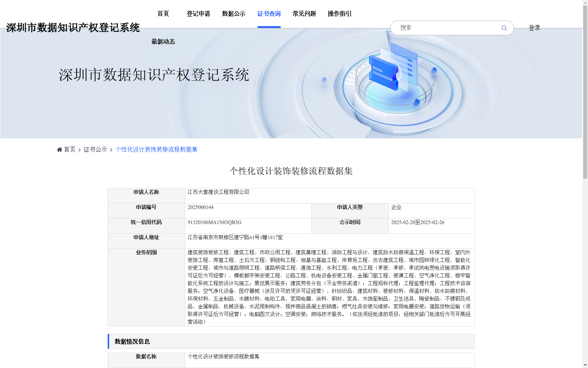This screenshot has width=588, height=368.
Task: Open 常见问题 page
Action: [x=304, y=14]
